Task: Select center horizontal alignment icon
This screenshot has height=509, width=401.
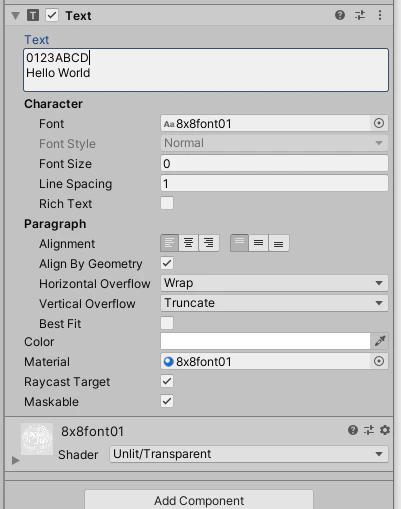Action: [189, 242]
